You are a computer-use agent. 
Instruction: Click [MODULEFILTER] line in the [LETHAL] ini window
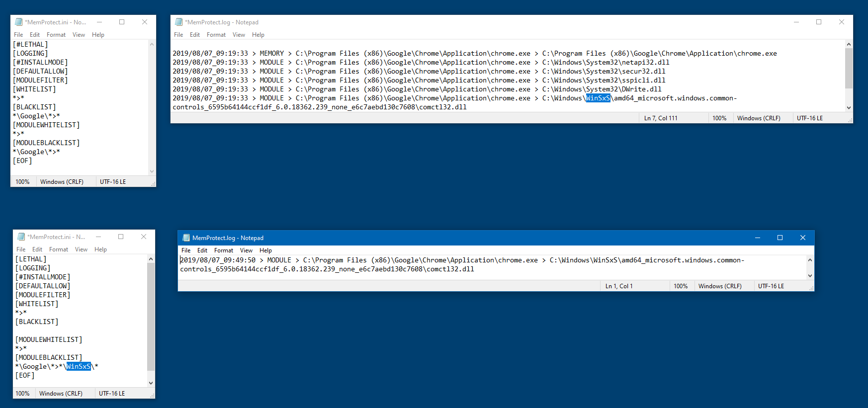(x=43, y=295)
